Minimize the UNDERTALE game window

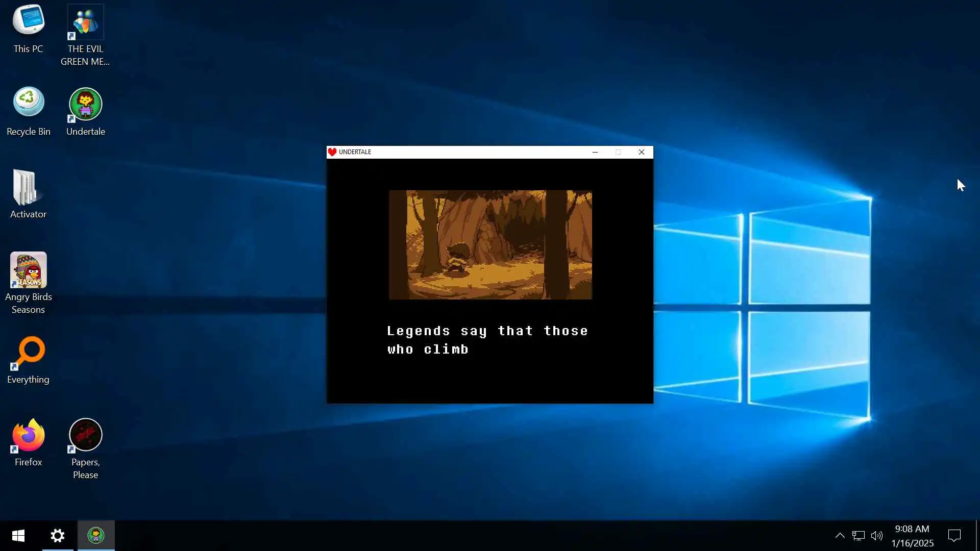[x=595, y=152]
